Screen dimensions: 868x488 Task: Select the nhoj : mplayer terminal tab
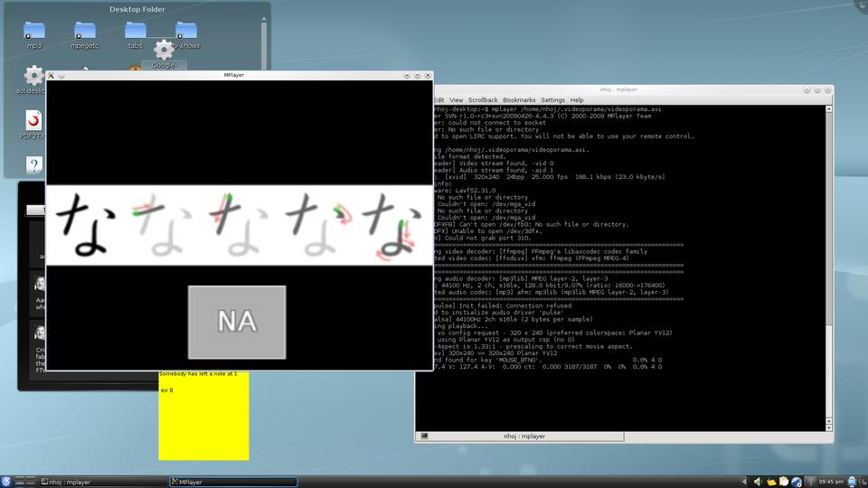pos(524,436)
